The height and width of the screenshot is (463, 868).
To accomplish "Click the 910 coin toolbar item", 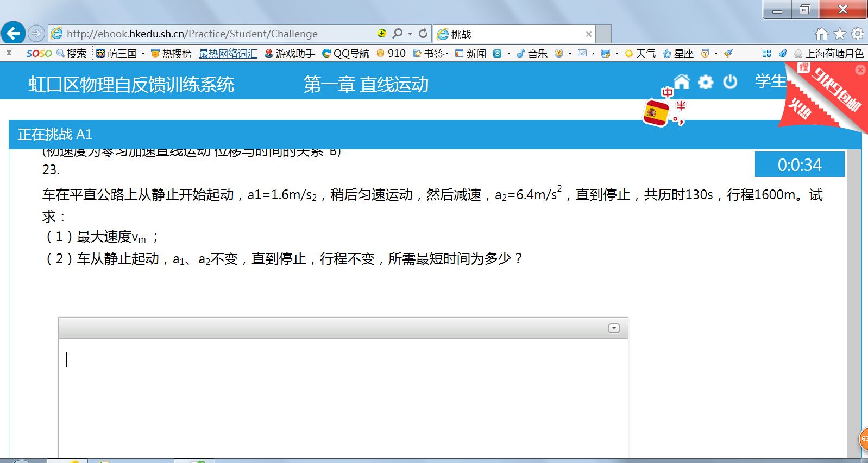I will tap(391, 53).
